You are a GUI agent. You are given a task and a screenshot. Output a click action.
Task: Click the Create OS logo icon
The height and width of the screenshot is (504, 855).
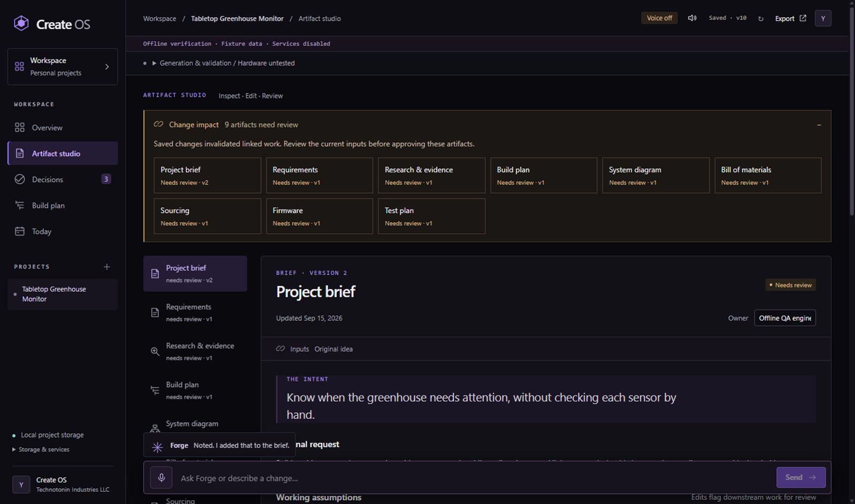(21, 24)
